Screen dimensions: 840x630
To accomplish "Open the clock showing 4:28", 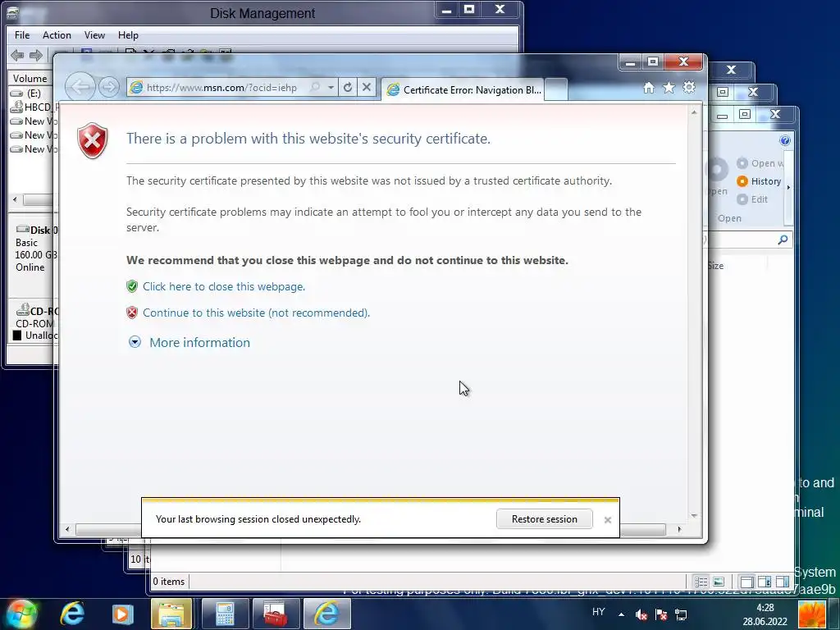I will 765,614.
